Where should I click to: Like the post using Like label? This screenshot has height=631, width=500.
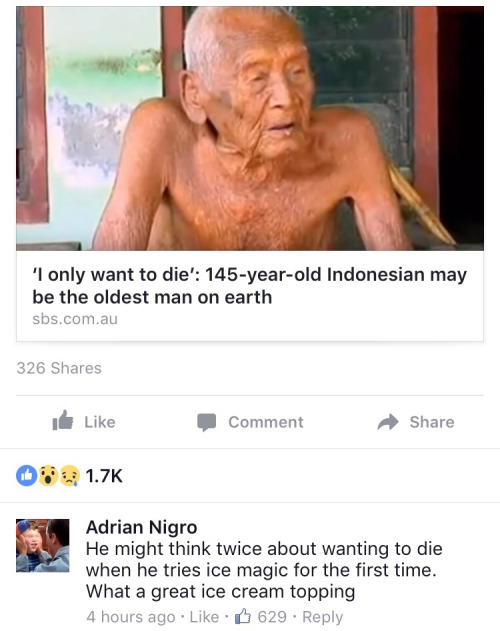[100, 422]
